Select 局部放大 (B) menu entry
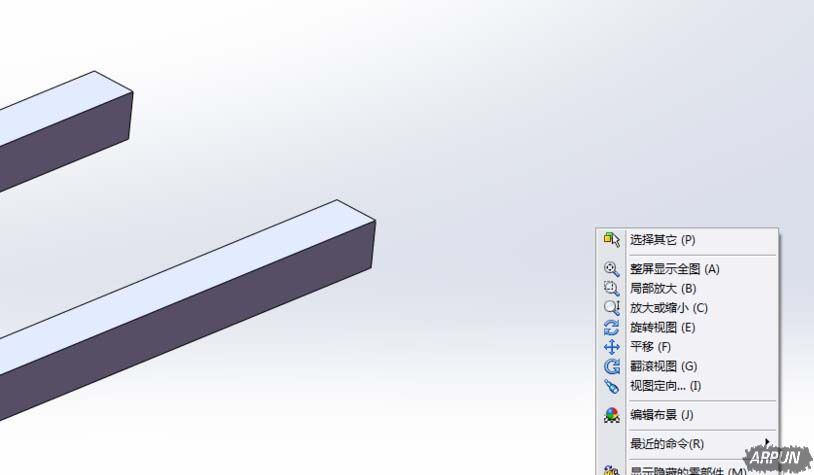Screen dimensions: 814x475 (687, 289)
